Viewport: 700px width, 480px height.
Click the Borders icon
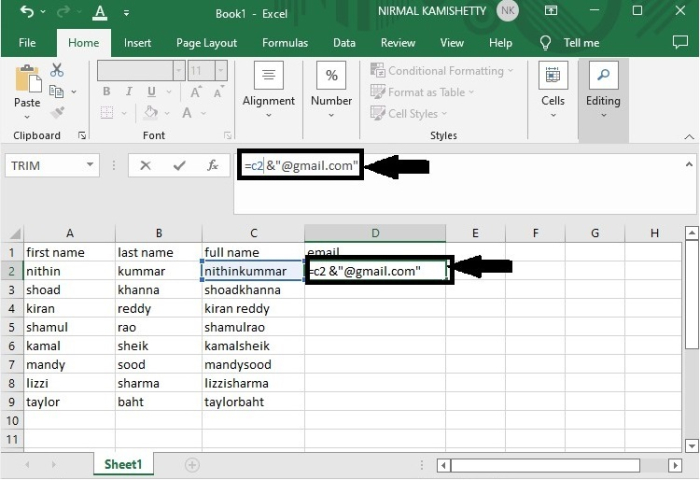point(107,113)
